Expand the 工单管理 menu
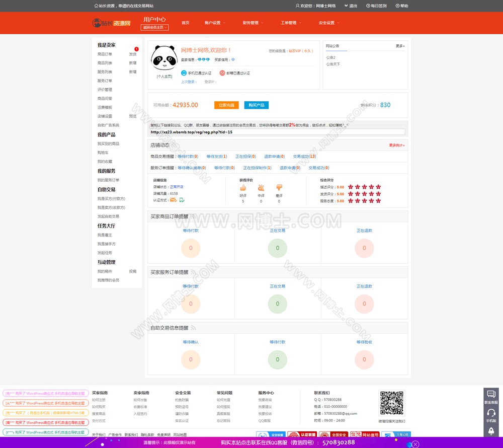 click(x=291, y=23)
